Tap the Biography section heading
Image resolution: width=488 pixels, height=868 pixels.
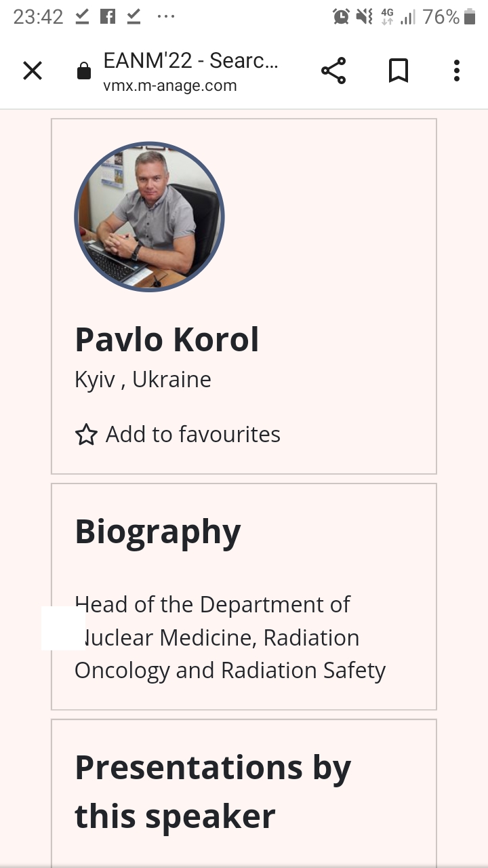point(158,532)
